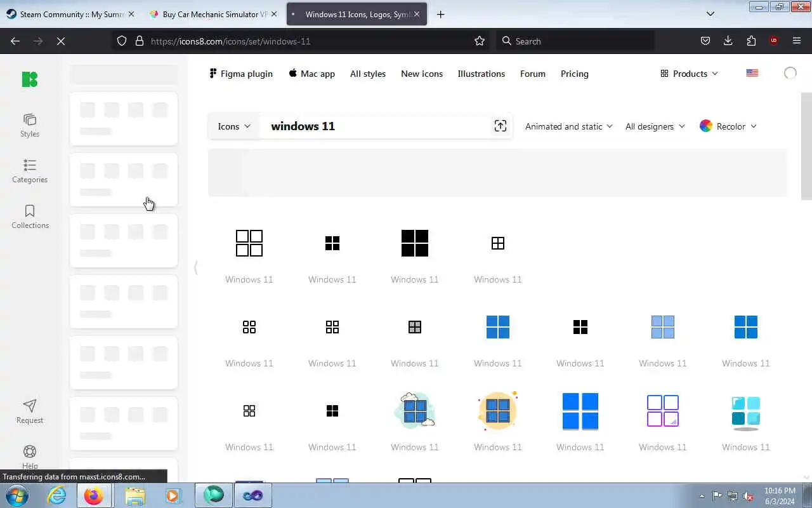Image resolution: width=812 pixels, height=508 pixels.
Task: Open Windows Media Player from taskbar
Action: tap(173, 495)
